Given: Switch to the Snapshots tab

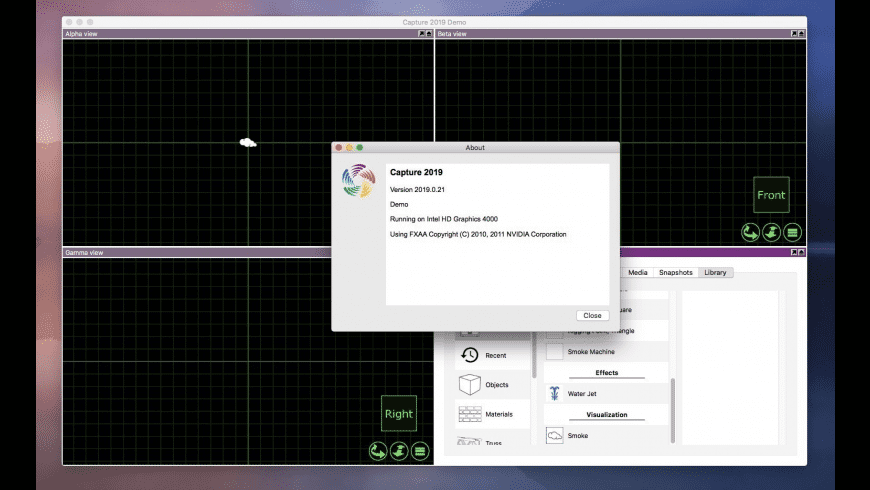Looking at the screenshot, I should pyautogui.click(x=676, y=272).
